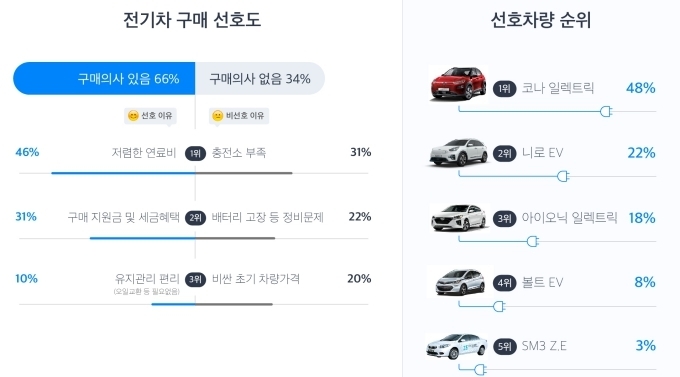The height and width of the screenshot is (377, 680).
Task: Click the 2위 badge between 구매 지원금 and 배터리 고장
Action: click(x=196, y=218)
